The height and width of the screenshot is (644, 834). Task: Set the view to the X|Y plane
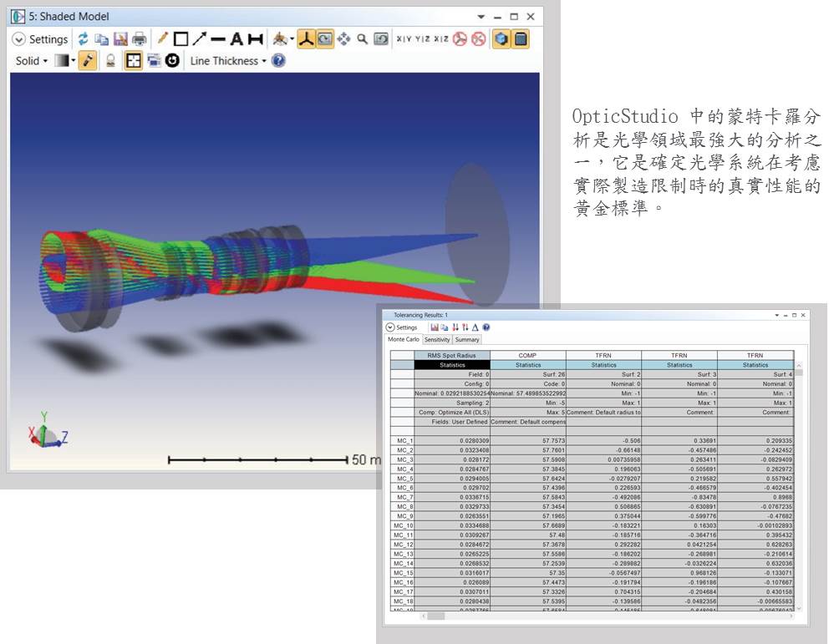(x=404, y=39)
